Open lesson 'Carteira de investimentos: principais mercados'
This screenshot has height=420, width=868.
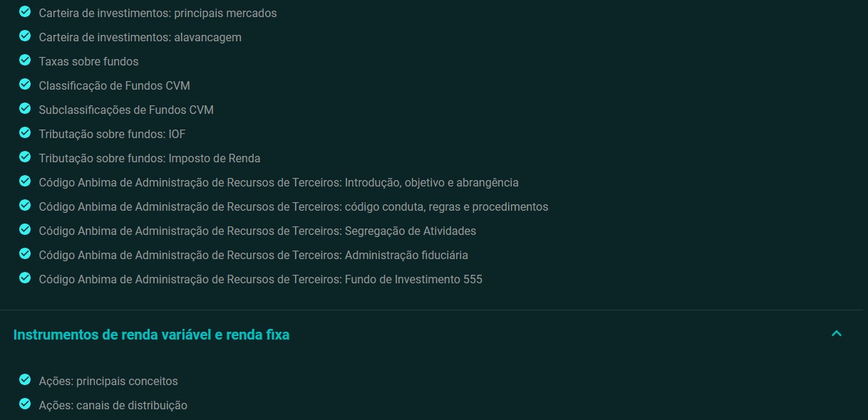click(x=157, y=13)
